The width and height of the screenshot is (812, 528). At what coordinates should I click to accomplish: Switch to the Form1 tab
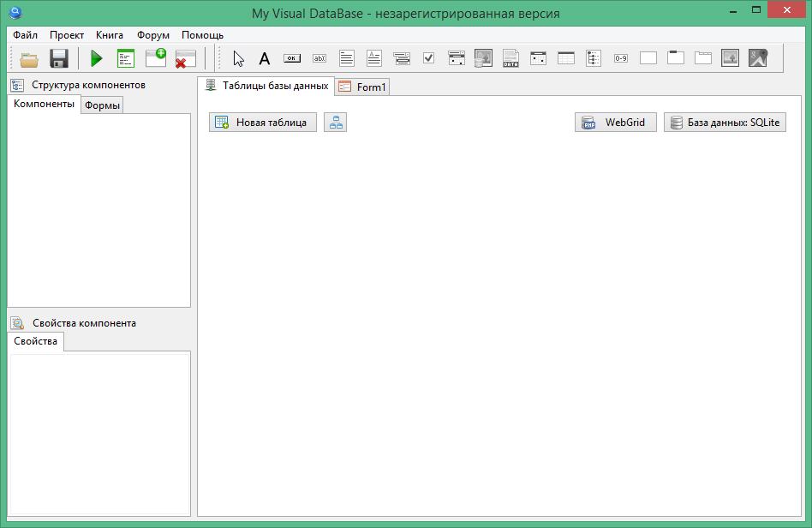click(362, 87)
